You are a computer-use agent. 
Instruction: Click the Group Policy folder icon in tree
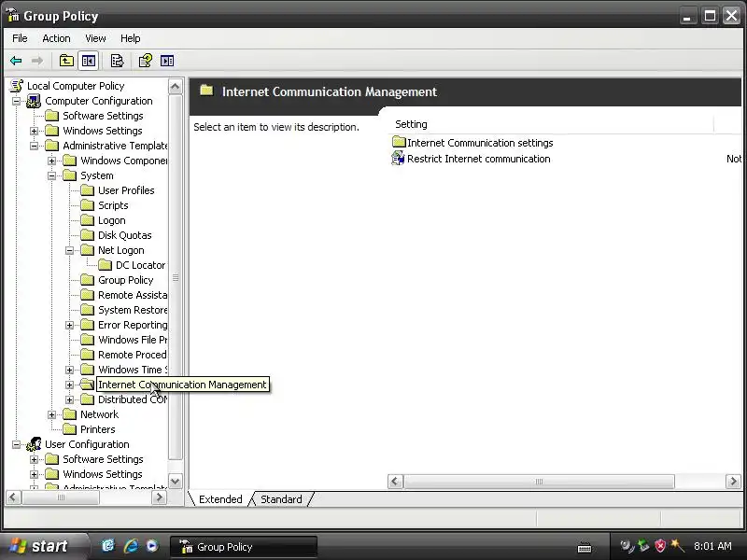pos(87,279)
